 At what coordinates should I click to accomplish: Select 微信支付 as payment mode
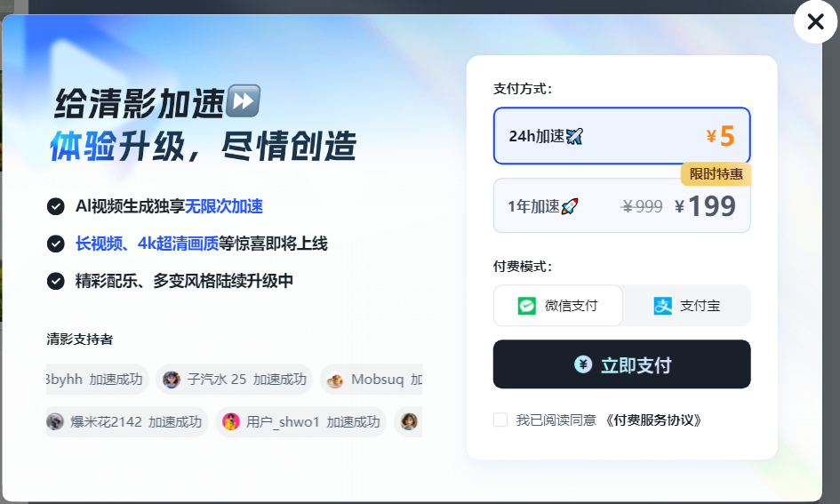pos(557,305)
